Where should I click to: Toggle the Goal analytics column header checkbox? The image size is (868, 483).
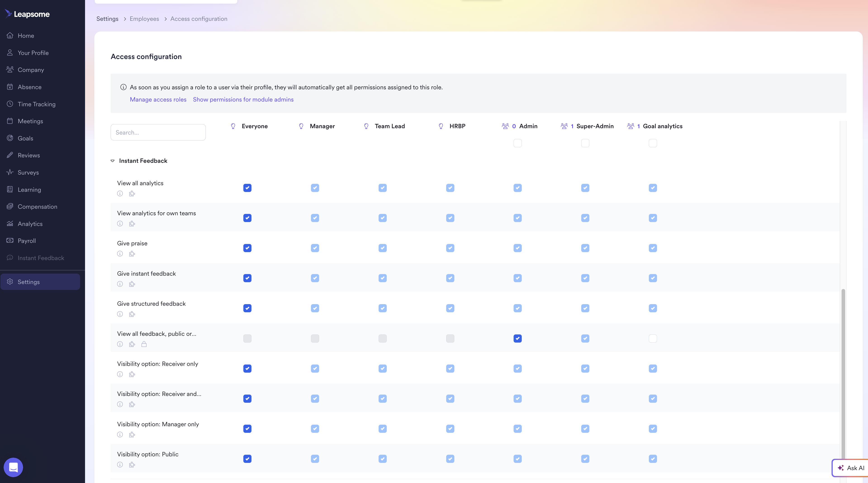pos(653,143)
